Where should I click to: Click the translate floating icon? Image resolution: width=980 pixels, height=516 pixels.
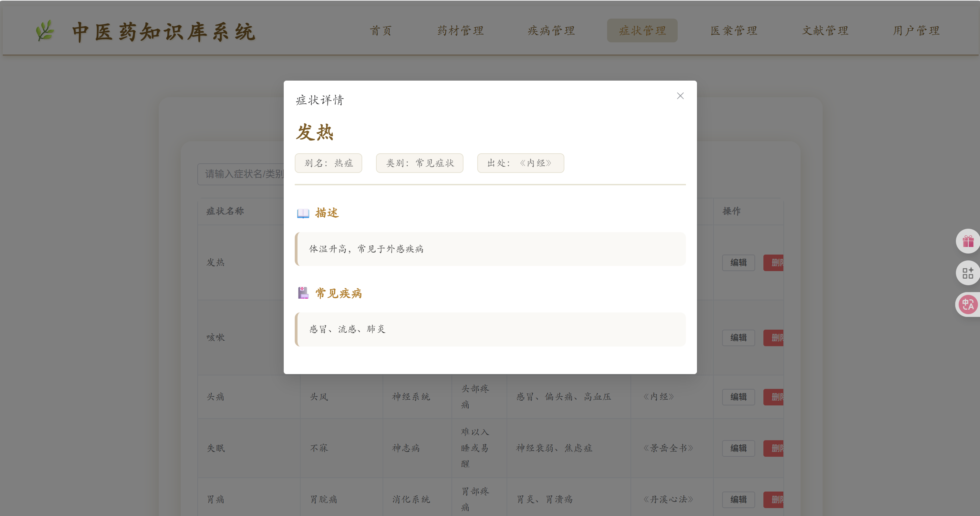968,305
